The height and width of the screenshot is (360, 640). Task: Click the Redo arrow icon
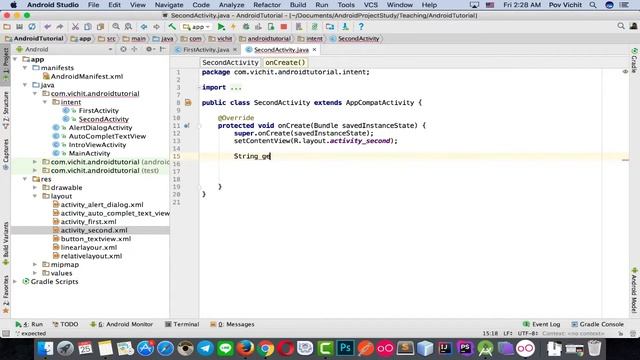[x=60, y=27]
